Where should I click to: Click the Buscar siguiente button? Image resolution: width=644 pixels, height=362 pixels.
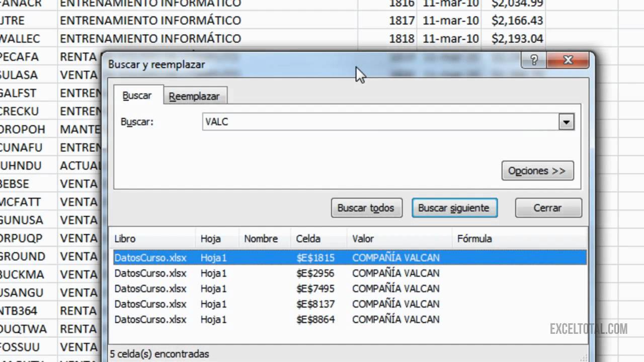click(454, 208)
